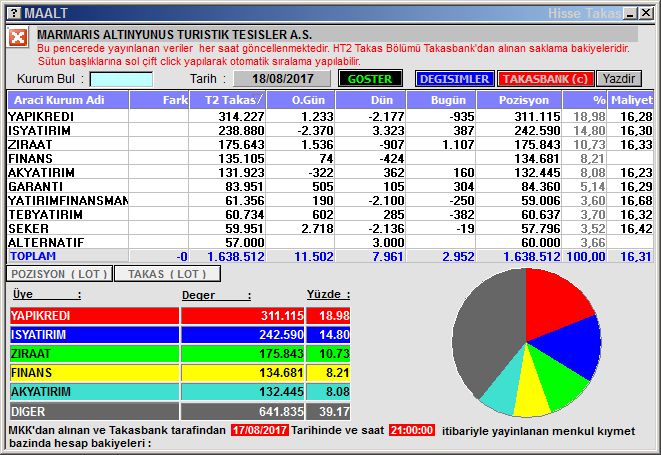Viewport: 661px width, 455px height.
Task: Select the ISYATIRIM row in table
Action: click(330, 131)
